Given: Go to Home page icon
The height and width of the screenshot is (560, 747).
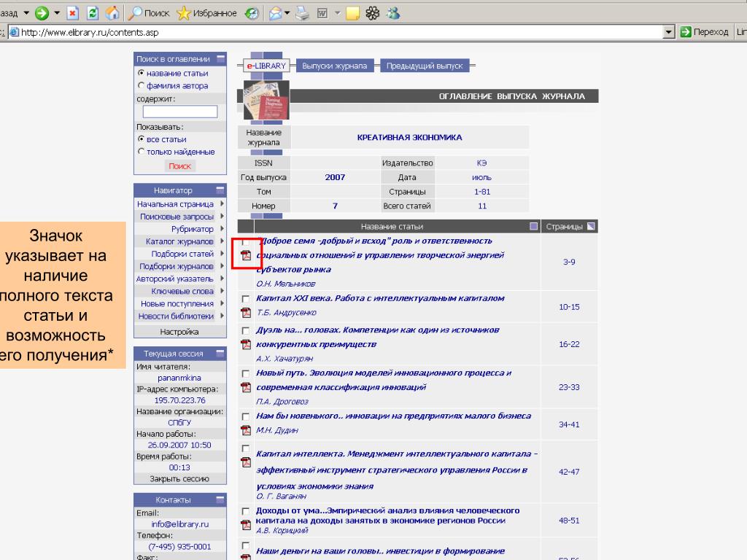Looking at the screenshot, I should (112, 13).
